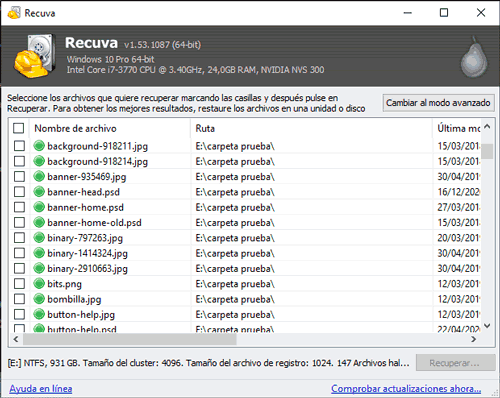Select the bombilla.jpg checkbox
The height and width of the screenshot is (398, 500).
[19, 299]
